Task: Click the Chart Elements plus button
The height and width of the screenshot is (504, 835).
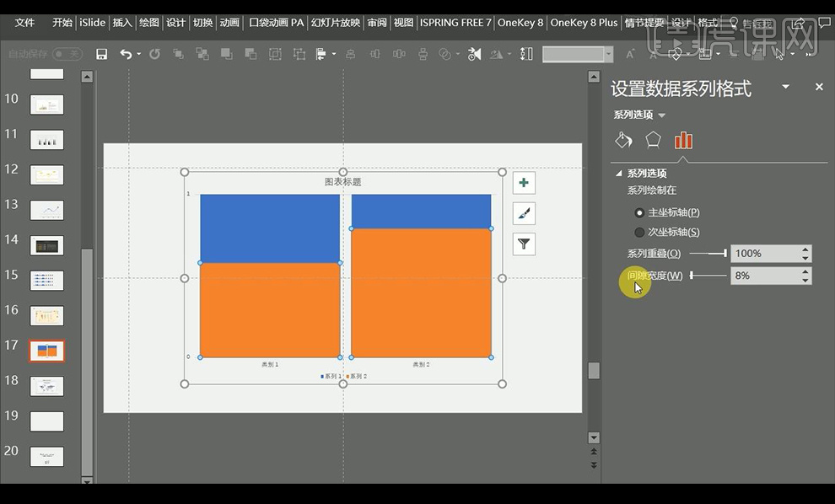Action: tap(524, 183)
